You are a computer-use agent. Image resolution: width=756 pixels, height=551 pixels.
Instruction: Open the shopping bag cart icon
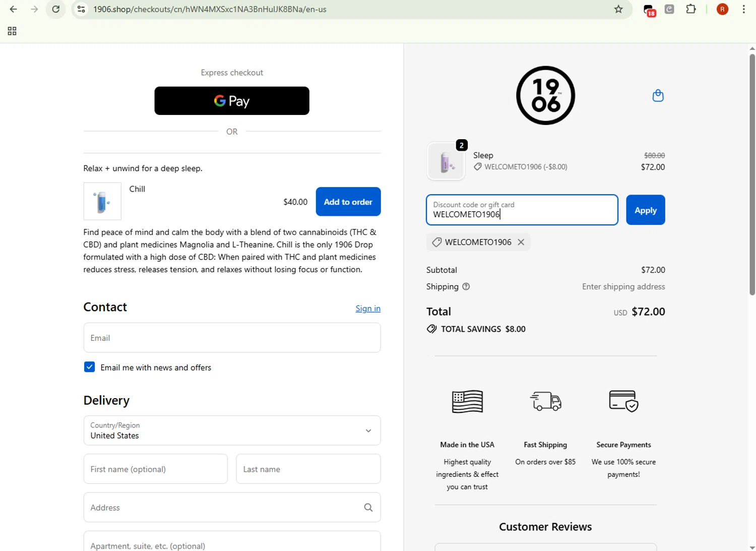coord(658,95)
